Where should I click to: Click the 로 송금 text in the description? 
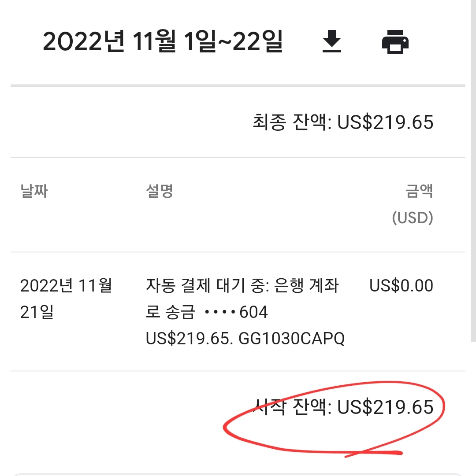170,312
